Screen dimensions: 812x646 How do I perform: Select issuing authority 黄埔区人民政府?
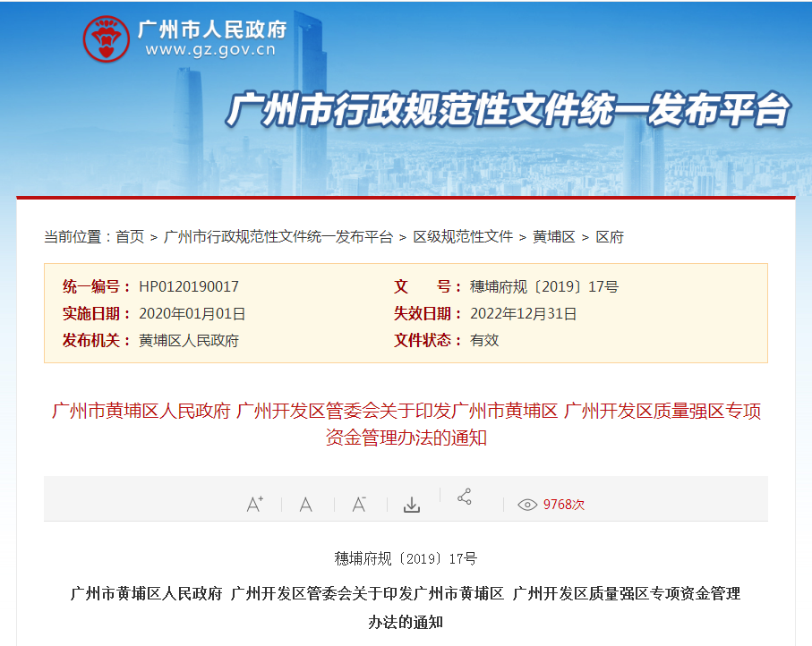[x=189, y=341]
